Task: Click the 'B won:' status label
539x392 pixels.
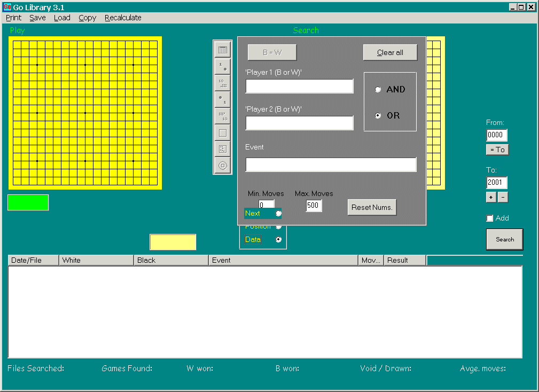Action: click(x=287, y=369)
